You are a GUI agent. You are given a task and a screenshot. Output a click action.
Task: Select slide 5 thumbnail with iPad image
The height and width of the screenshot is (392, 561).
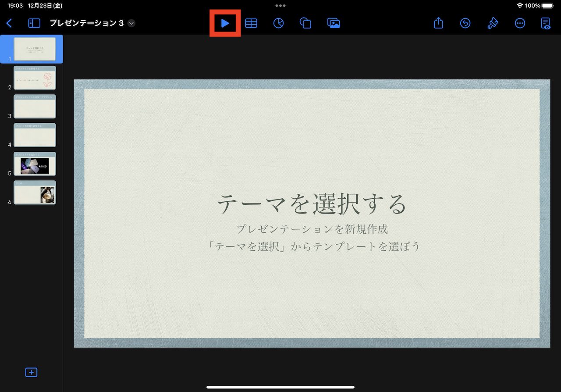(x=35, y=164)
